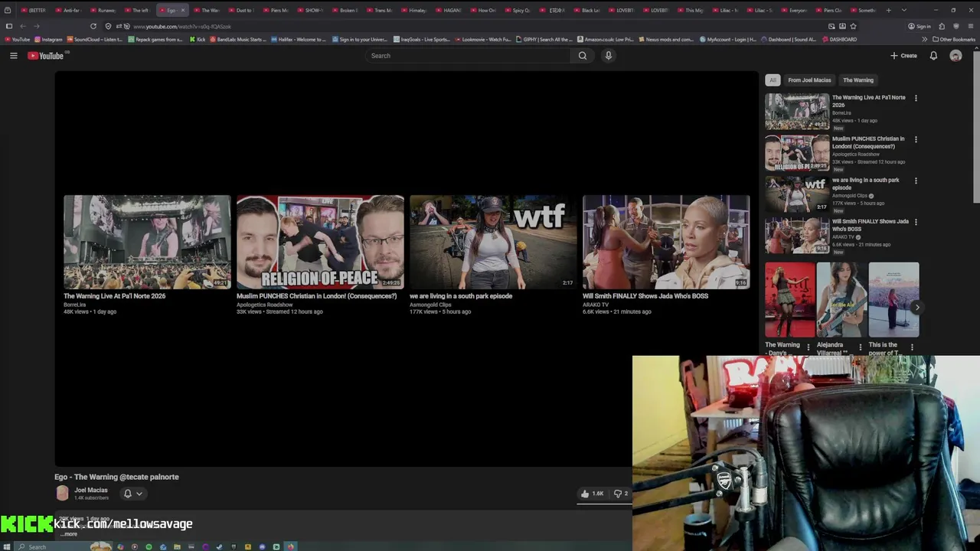This screenshot has width=980, height=551.
Task: Open Other Bookmarks folder
Action: pos(953,39)
